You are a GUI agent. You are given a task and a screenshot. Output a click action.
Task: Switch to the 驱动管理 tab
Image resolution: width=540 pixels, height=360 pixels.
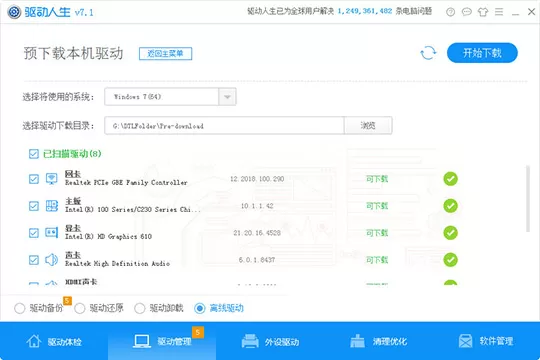162,341
